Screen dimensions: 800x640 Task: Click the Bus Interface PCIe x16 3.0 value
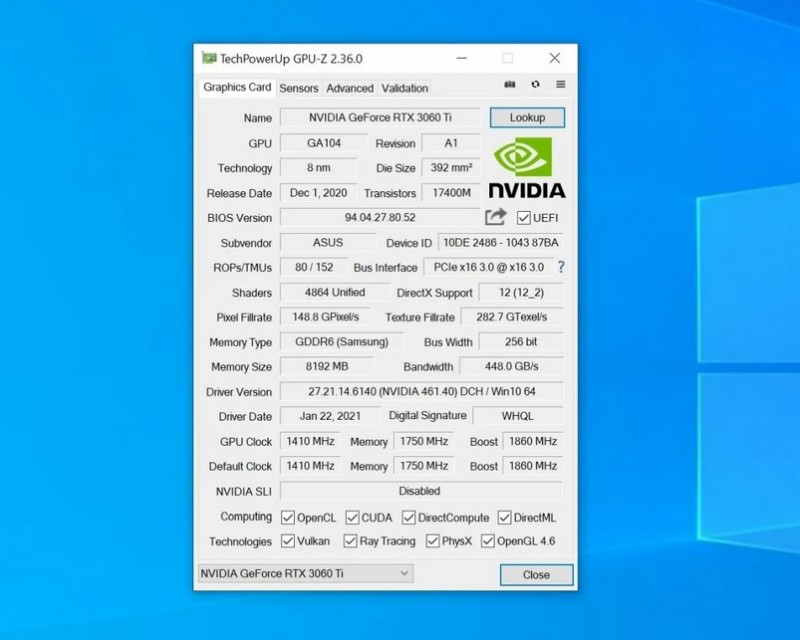point(489,267)
